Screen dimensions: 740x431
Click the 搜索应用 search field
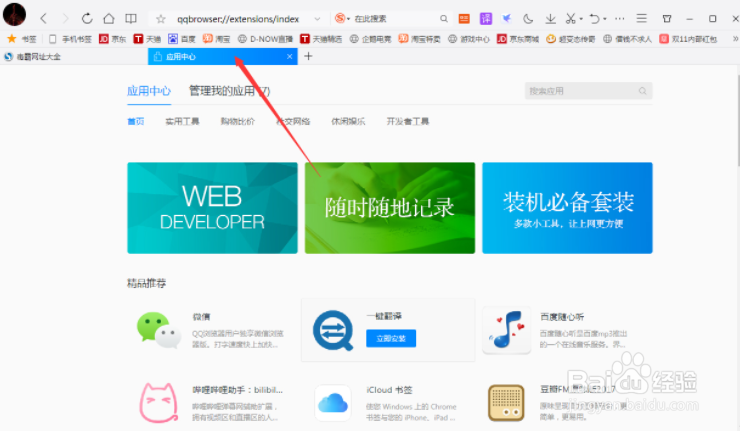coord(589,91)
